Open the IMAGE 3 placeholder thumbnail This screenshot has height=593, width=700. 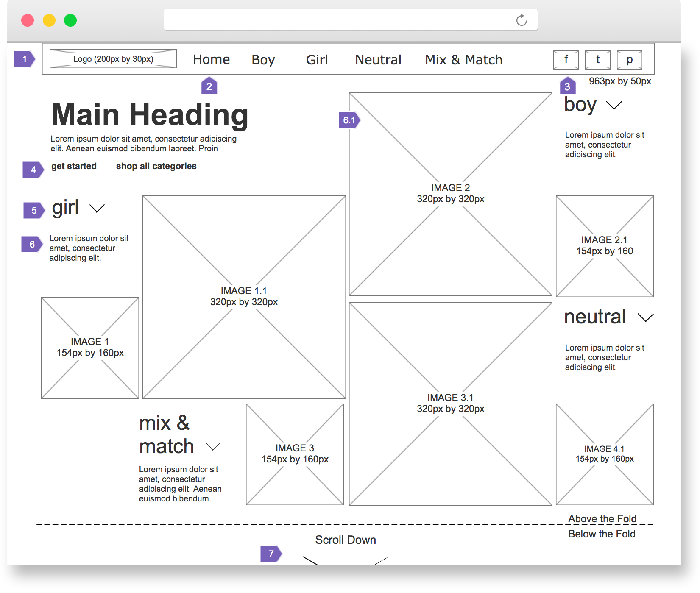pyautogui.click(x=295, y=454)
